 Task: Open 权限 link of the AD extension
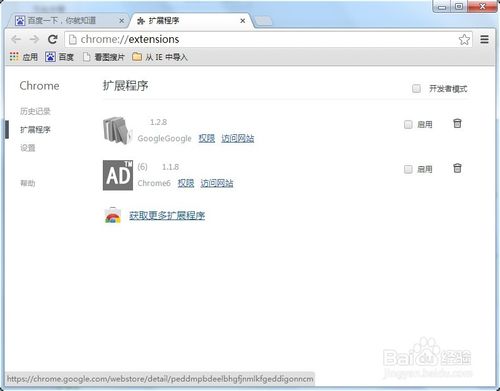click(x=186, y=183)
